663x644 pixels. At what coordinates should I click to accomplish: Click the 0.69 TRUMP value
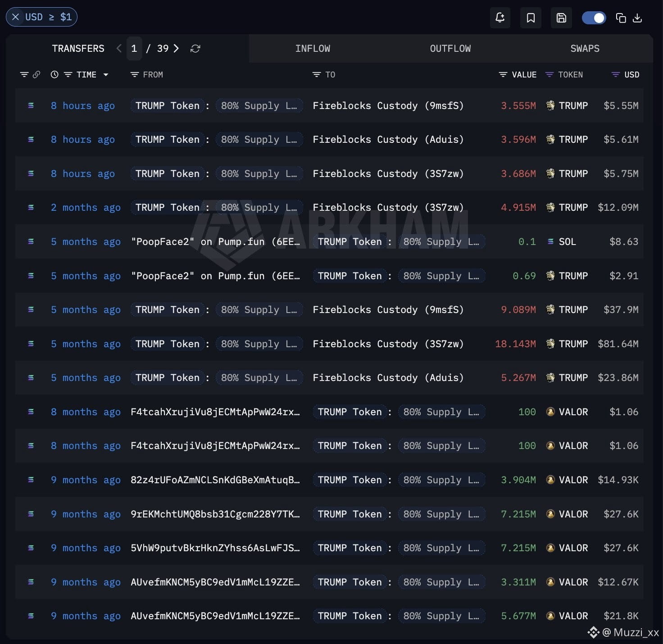pyautogui.click(x=524, y=276)
